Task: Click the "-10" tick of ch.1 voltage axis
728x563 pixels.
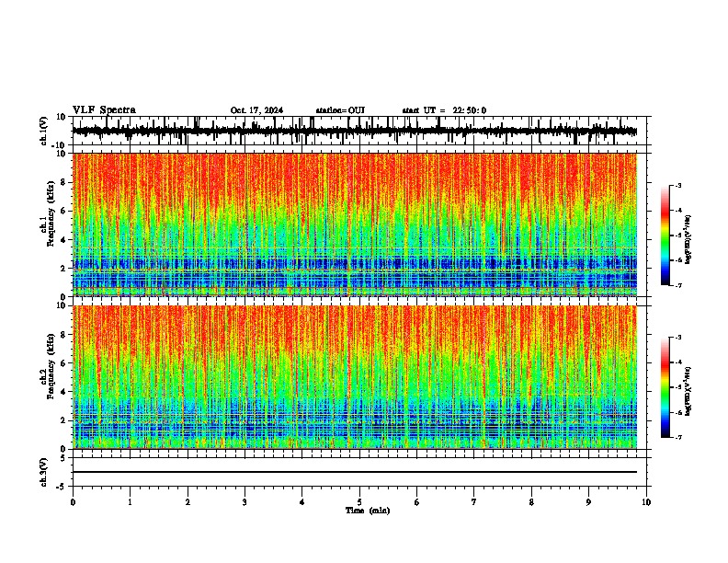Action: (60, 145)
